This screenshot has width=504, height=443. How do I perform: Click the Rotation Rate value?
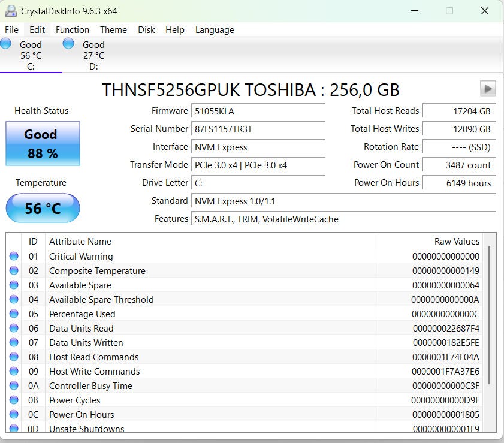pos(459,147)
